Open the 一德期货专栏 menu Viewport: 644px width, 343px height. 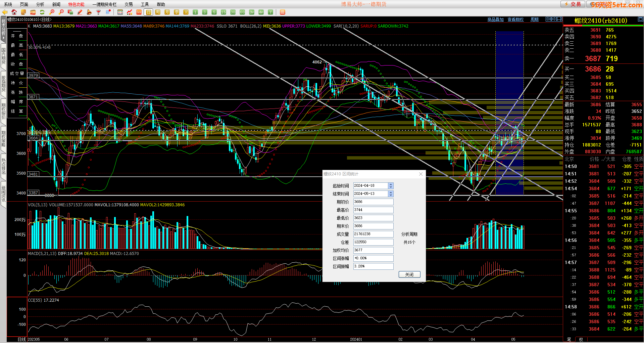pyautogui.click(x=104, y=4)
